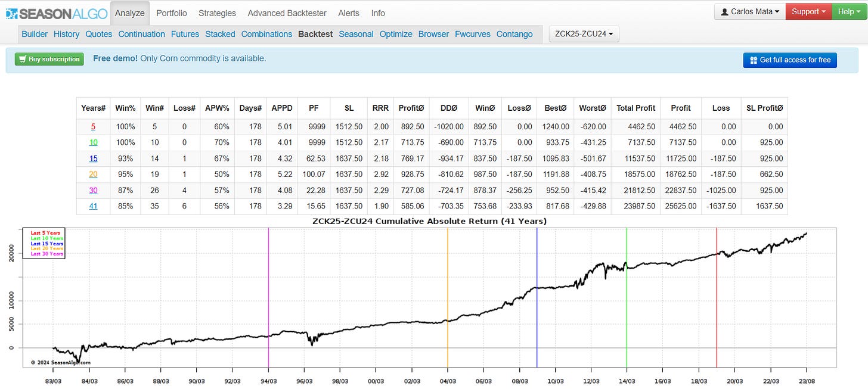Click the 5 years row link

(93, 127)
